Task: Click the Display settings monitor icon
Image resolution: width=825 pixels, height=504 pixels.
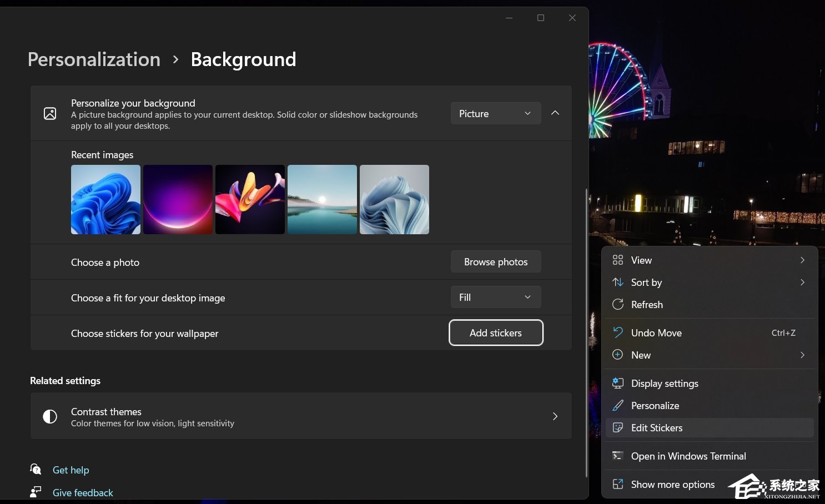Action: [617, 384]
